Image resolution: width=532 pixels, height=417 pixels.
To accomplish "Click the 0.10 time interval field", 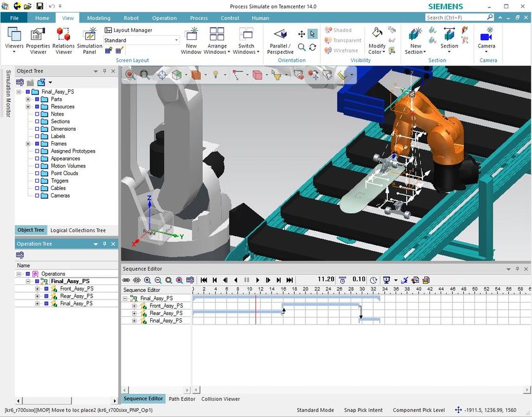I will (x=359, y=279).
